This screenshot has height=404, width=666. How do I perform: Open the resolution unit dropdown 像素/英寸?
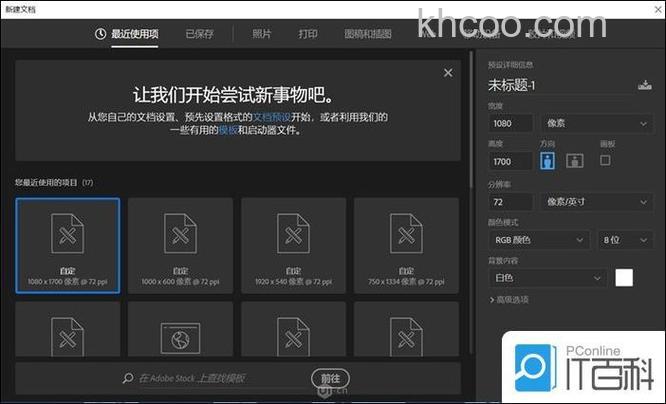click(x=596, y=202)
